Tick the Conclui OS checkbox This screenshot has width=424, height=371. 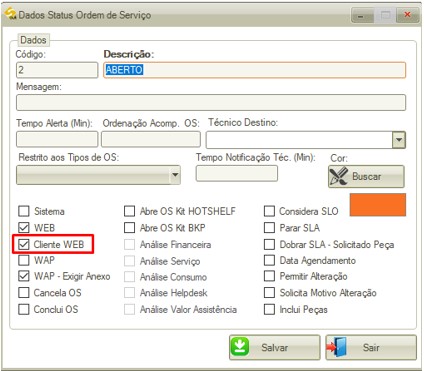pos(24,309)
